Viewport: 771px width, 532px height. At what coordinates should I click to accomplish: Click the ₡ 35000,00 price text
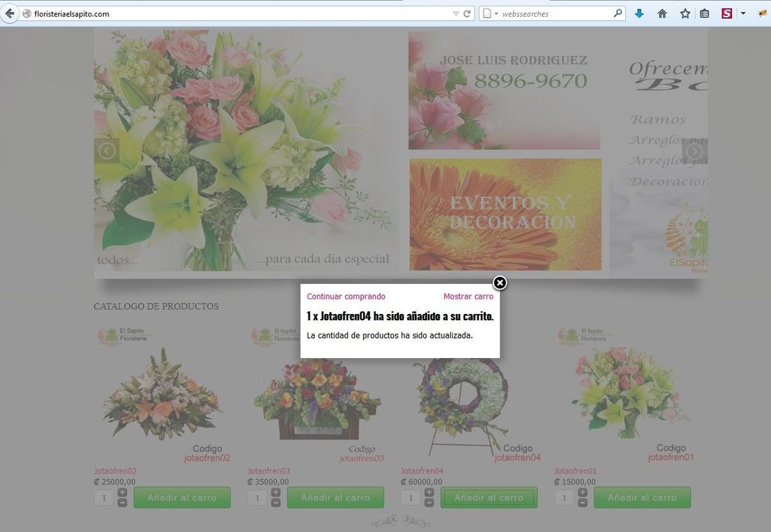268,482
